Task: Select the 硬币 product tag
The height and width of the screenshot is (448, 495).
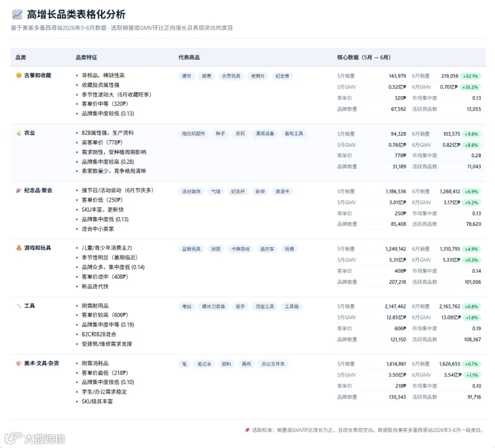Action: (186, 76)
